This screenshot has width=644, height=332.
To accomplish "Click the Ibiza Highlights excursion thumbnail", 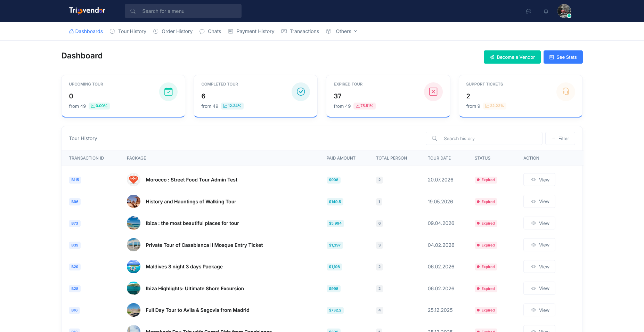I will click(x=133, y=289).
